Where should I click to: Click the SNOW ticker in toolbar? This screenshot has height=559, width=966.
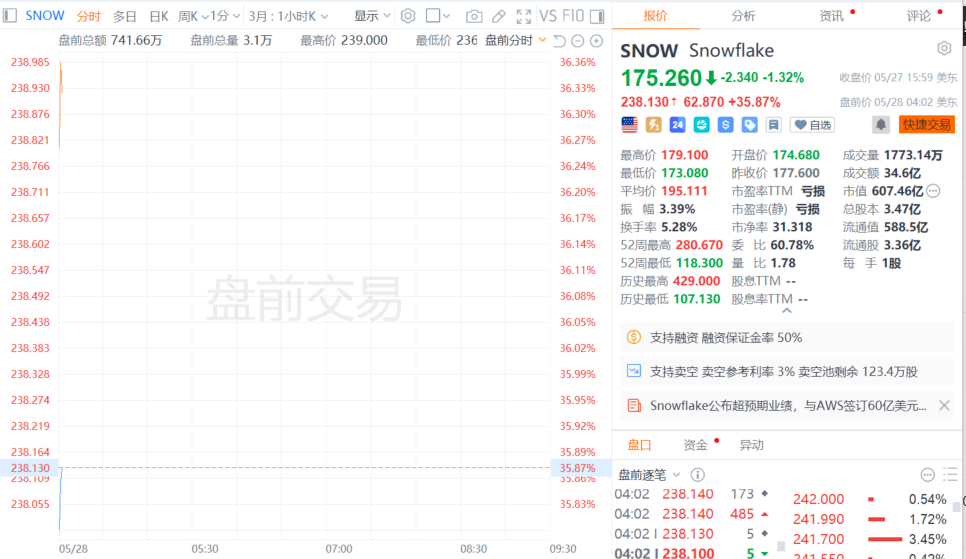(45, 15)
